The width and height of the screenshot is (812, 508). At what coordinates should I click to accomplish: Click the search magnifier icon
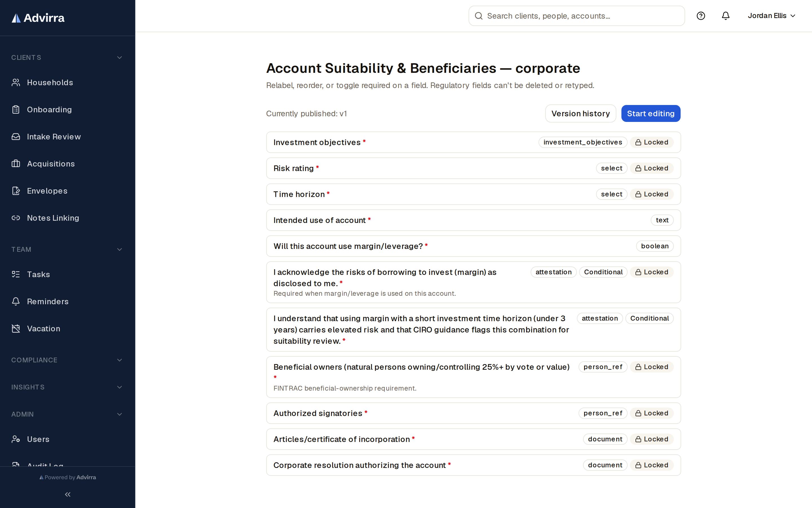coord(479,16)
